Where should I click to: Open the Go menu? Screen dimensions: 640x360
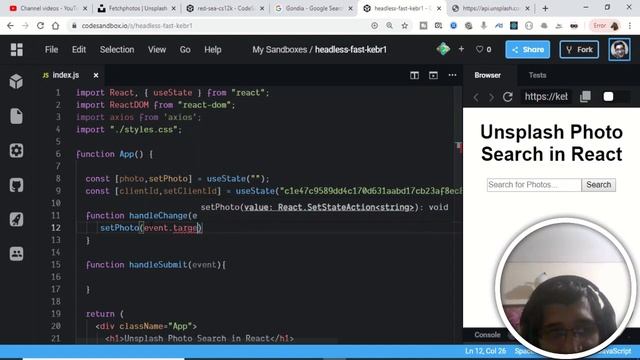click(x=185, y=49)
